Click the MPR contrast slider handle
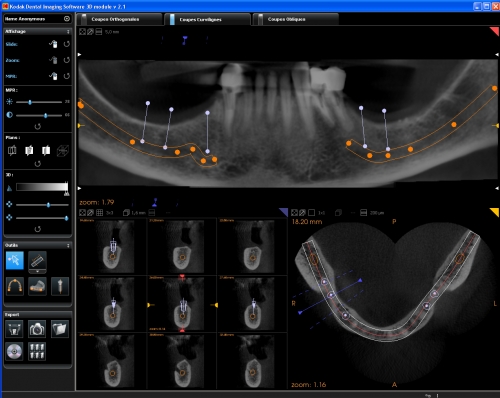The height and width of the screenshot is (398, 500). (x=46, y=115)
